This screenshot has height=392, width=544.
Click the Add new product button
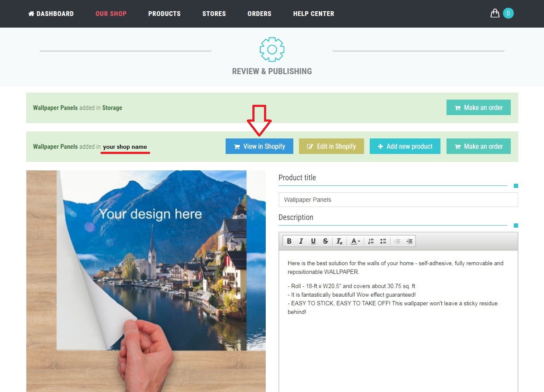click(405, 146)
